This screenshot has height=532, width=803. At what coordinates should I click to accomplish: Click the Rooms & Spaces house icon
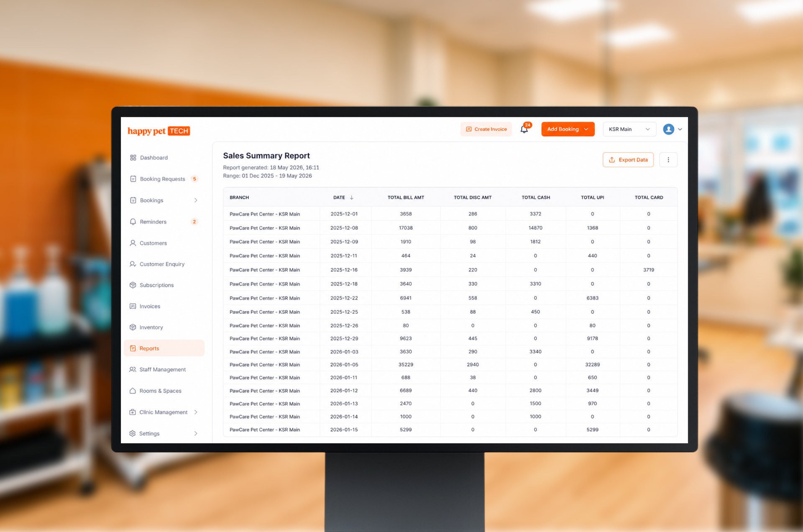(x=133, y=391)
